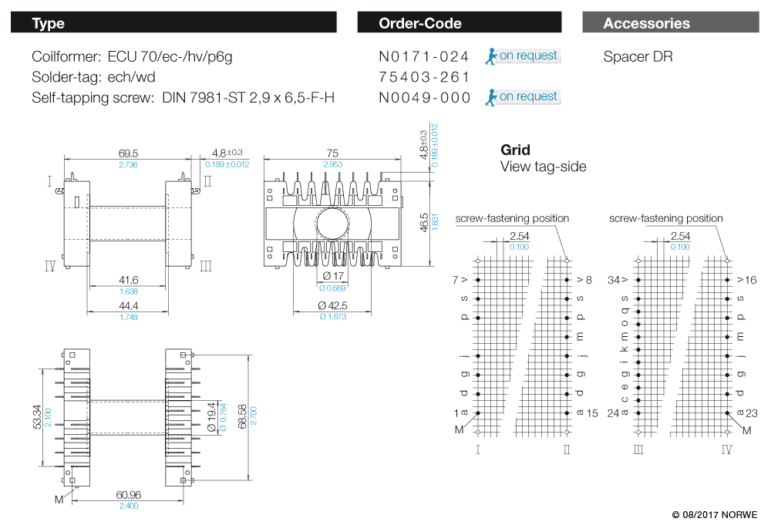Click the pin grid diagram labeled I and II
771x532 pixels.
coord(523,347)
